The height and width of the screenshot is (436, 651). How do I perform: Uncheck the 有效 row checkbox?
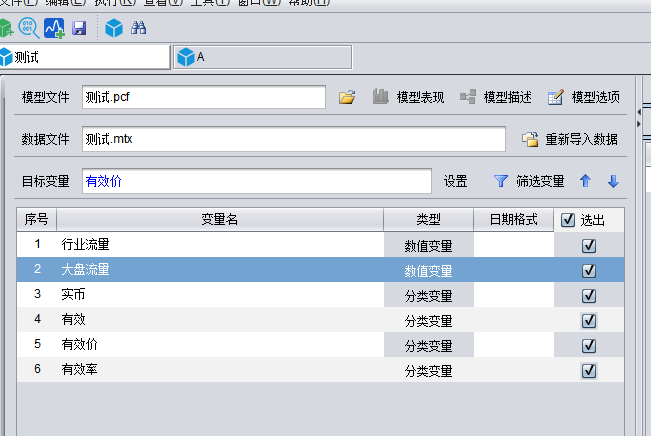[x=589, y=321]
